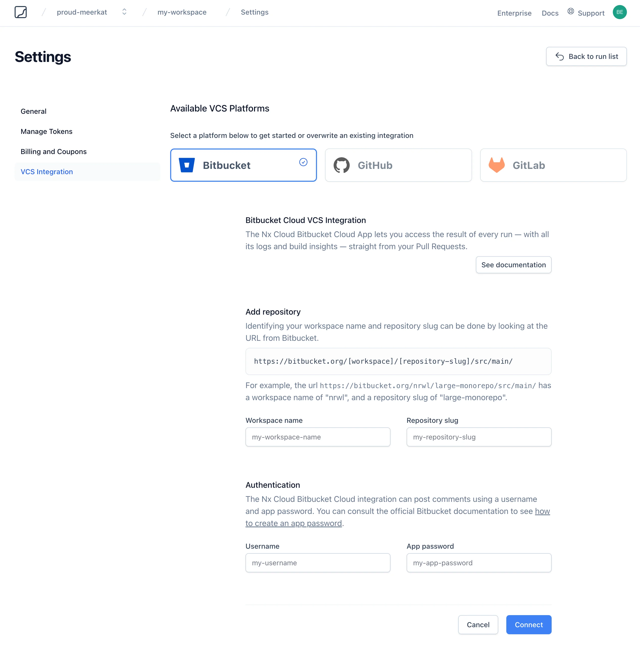Open the VCS Integration settings section

(46, 172)
